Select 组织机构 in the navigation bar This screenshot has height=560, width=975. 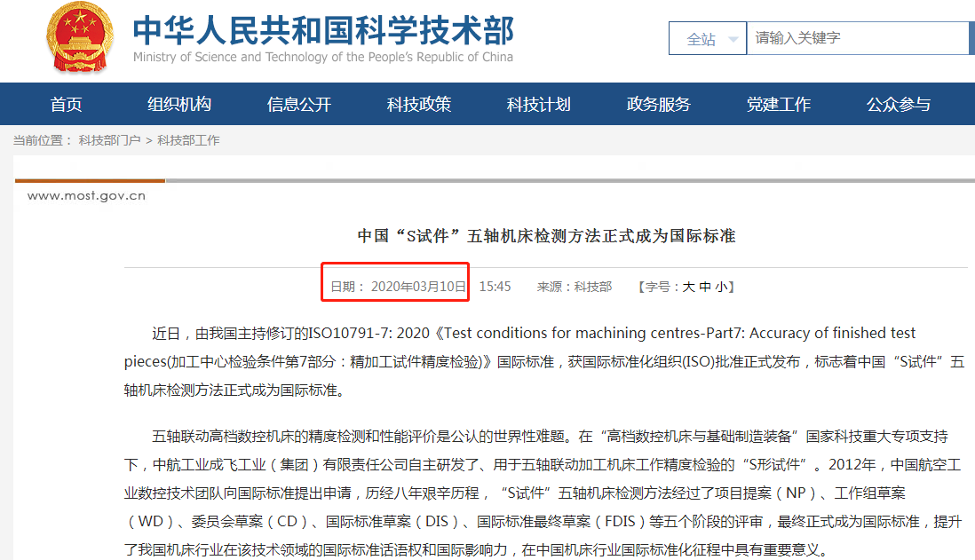tap(179, 105)
